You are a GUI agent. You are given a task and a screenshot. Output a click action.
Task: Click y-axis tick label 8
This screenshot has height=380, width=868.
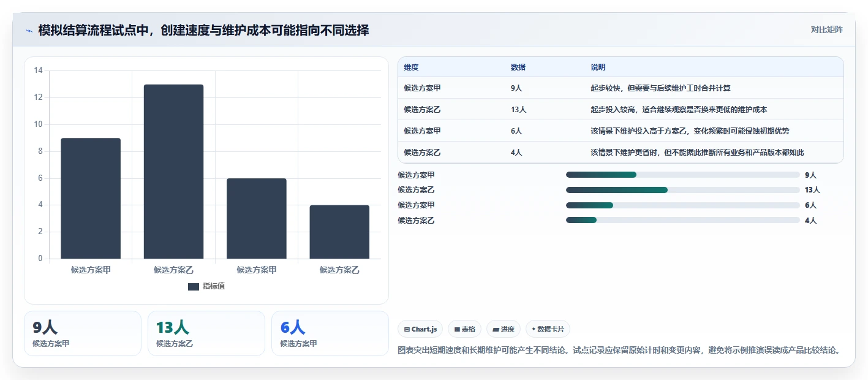(x=40, y=151)
